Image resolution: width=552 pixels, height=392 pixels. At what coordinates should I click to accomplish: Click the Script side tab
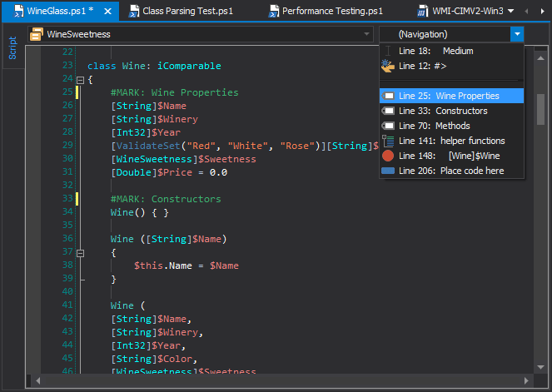point(12,48)
